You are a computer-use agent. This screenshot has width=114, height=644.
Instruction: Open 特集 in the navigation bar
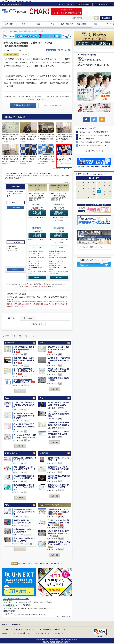(x=96, y=24)
